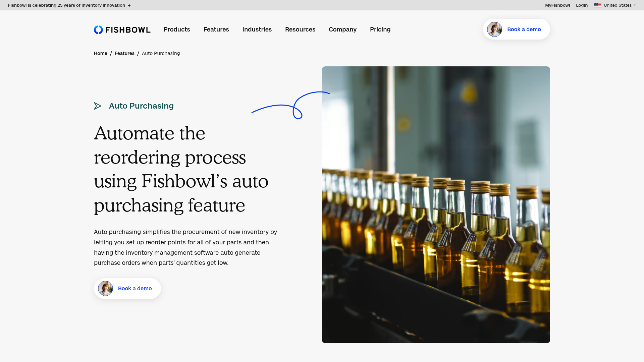Click the Auto Purchasing breadcrumb text
This screenshot has height=362, width=644.
(161, 53)
